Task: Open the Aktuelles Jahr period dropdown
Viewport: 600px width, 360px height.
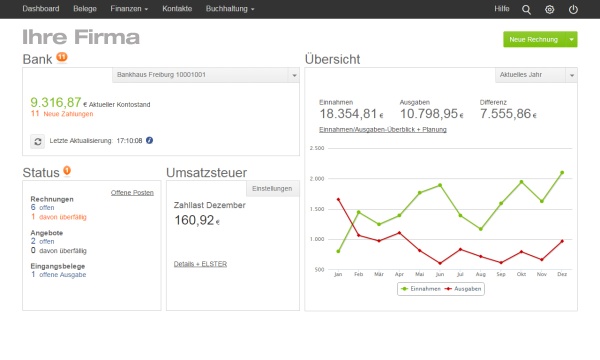Action: (571, 75)
